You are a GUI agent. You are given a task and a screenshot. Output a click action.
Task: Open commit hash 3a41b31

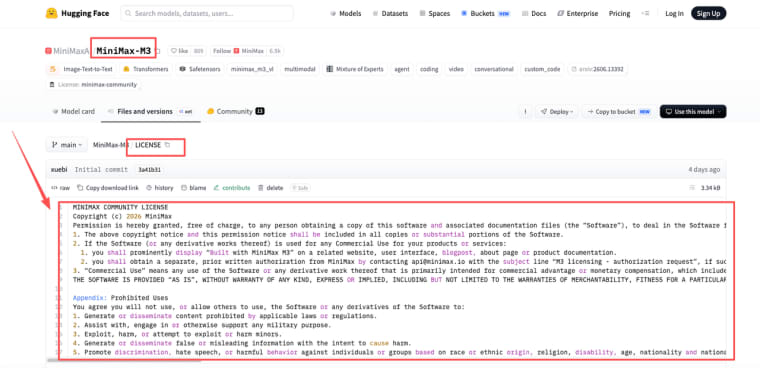(x=149, y=170)
